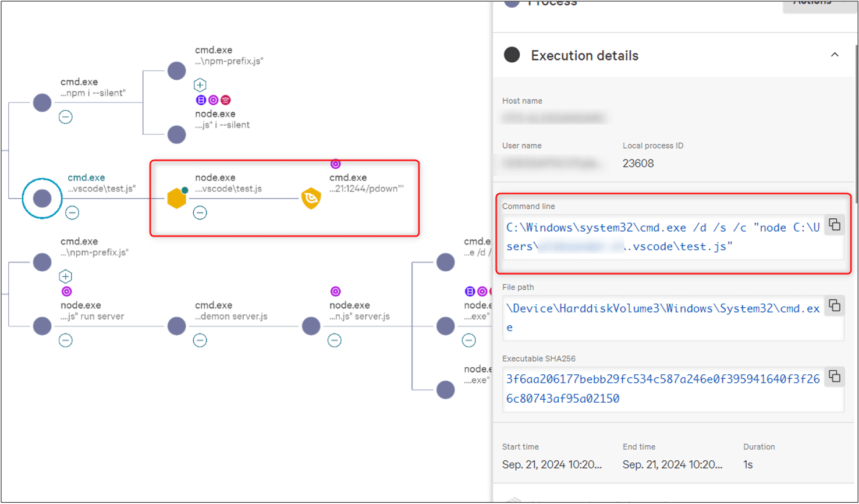The height and width of the screenshot is (504, 859).
Task: Select the lower cmd.exe npm-prefix.js process node
Action: (42, 262)
